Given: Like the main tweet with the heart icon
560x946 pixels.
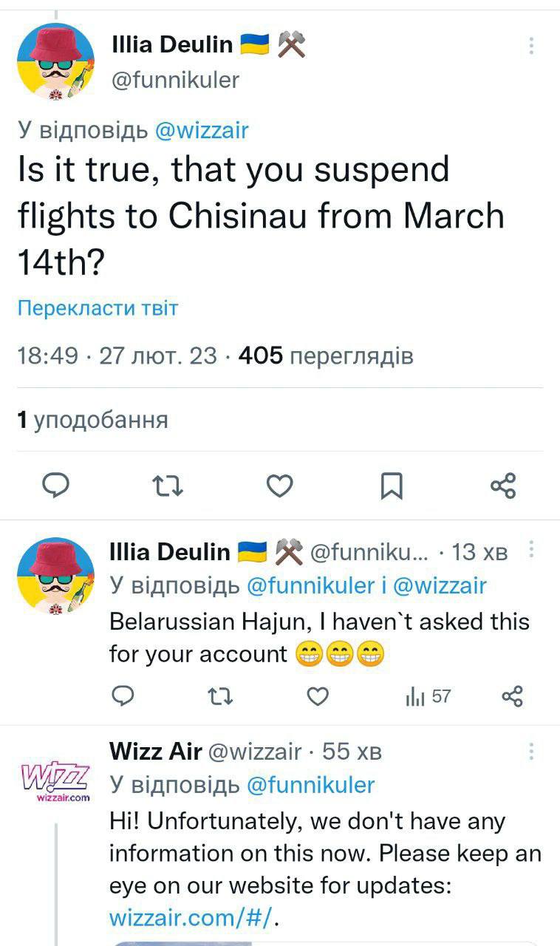Looking at the screenshot, I should coord(279,486).
